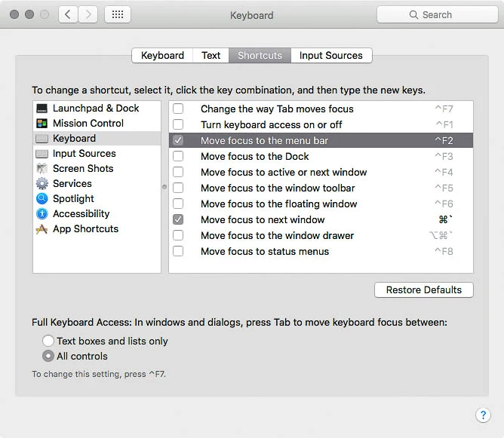Click the ⌥⌘` shortcut for window drawer
Screen dimensions: 504x438
(x=441, y=235)
